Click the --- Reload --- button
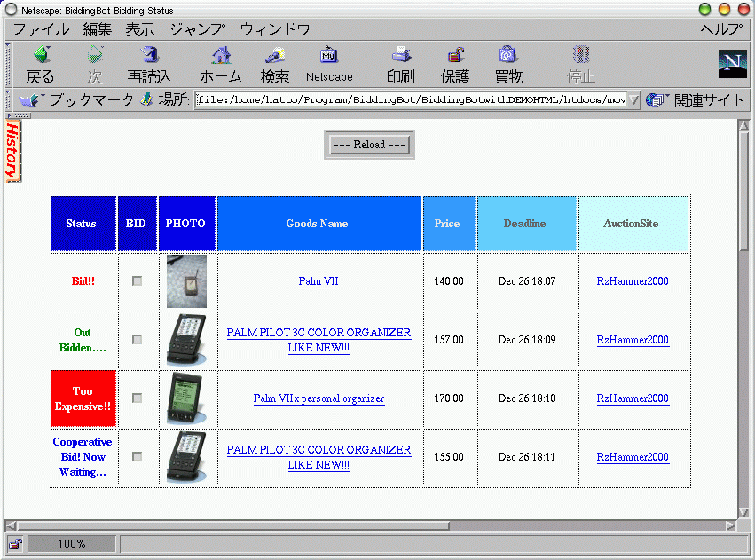755x560 pixels. pyautogui.click(x=369, y=145)
